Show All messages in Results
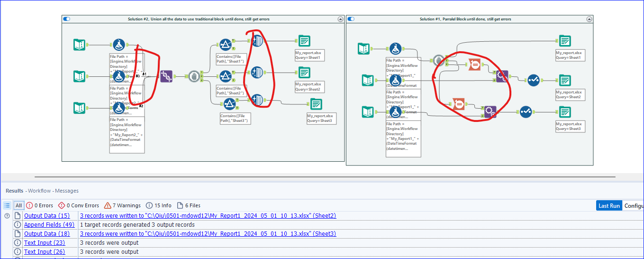This screenshot has width=644, height=259. point(18,205)
